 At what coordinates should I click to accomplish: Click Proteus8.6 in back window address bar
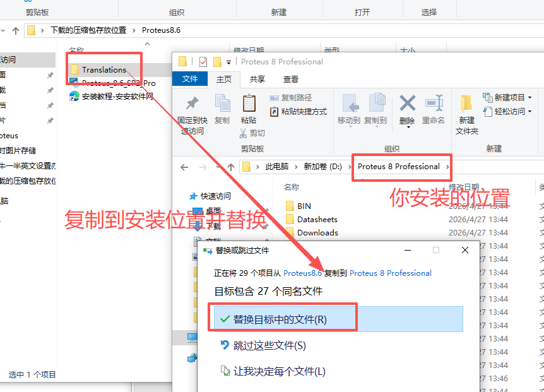click(161, 30)
